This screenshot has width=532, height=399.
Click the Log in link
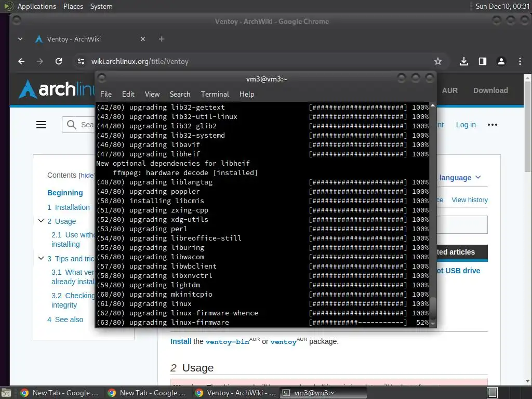(x=466, y=125)
